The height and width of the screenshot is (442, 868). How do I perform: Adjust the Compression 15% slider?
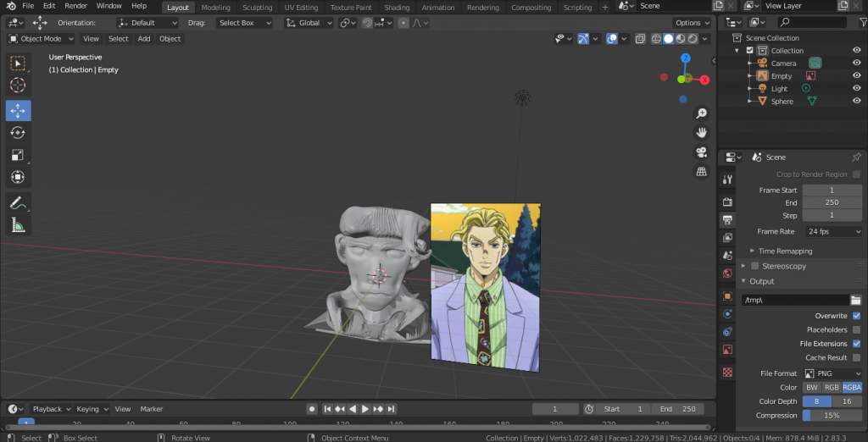[x=832, y=415]
